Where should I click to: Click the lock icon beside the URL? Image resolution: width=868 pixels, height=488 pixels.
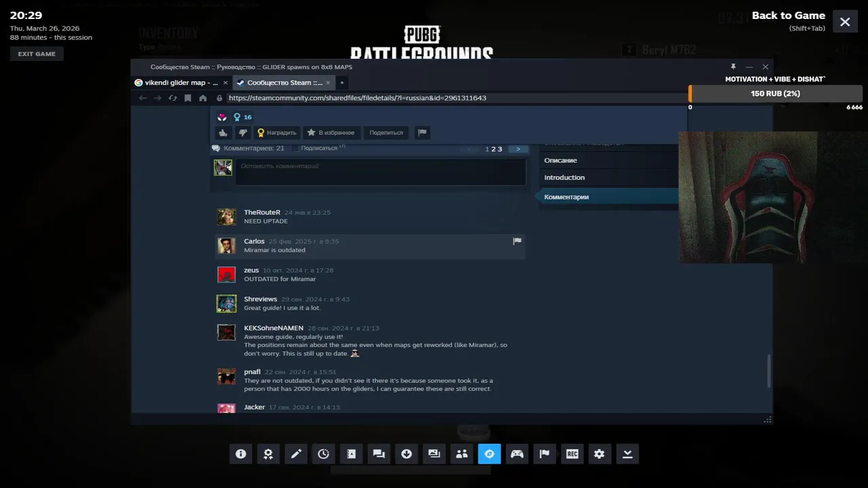219,98
